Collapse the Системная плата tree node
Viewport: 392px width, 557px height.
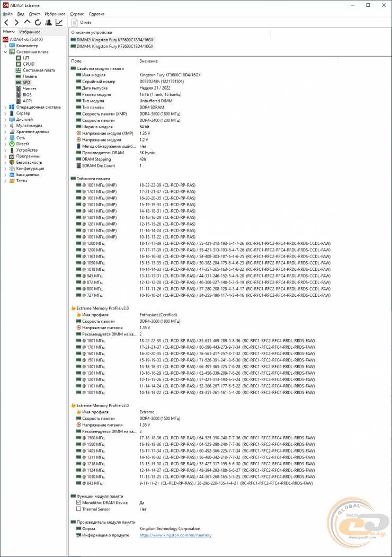(5, 52)
